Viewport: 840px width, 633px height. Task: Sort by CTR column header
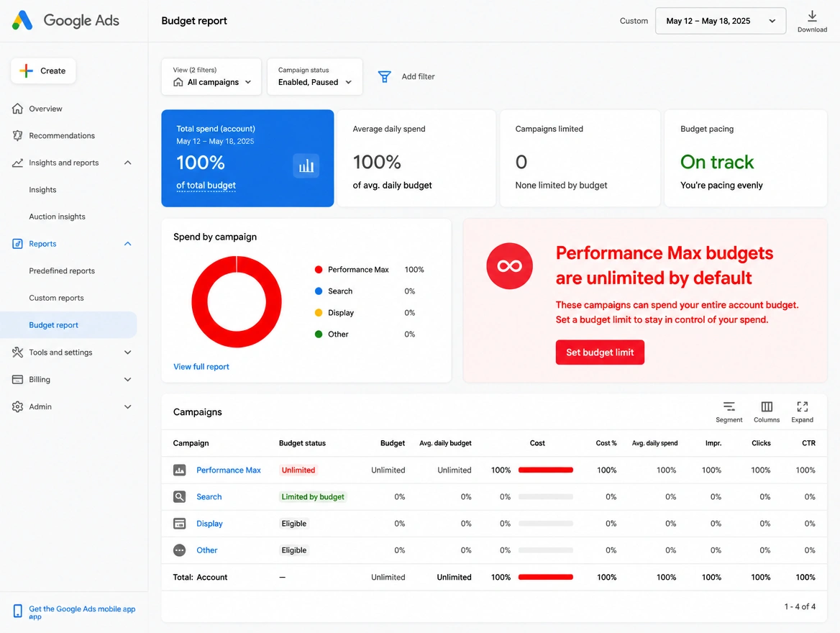(x=808, y=443)
